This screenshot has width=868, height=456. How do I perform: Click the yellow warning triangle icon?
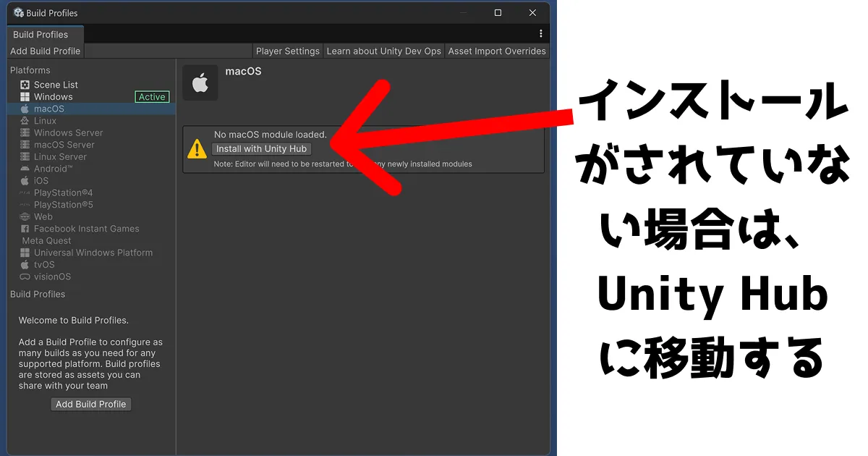click(197, 149)
